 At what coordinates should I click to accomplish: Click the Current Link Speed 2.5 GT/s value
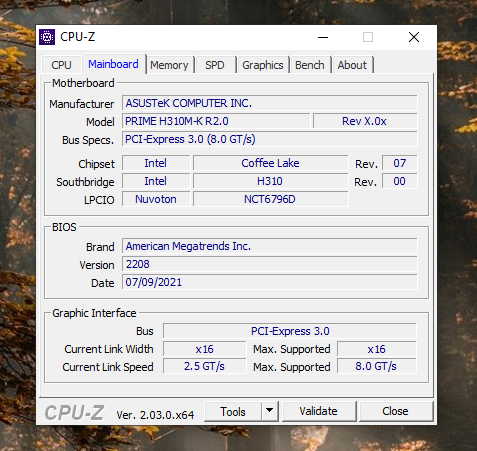point(205,367)
